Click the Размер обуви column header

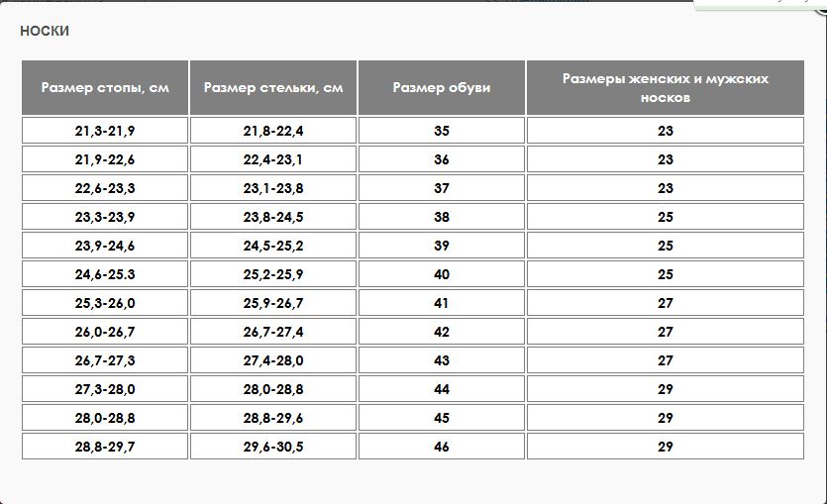click(442, 87)
